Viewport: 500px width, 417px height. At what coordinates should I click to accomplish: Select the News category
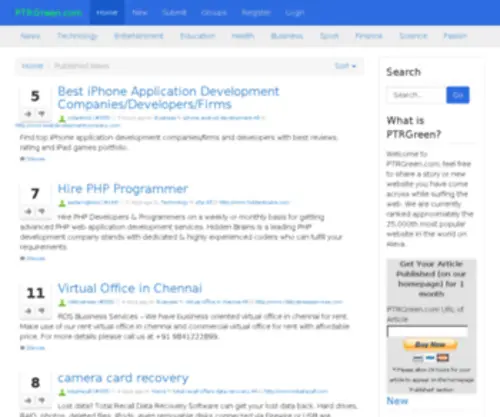tap(30, 36)
